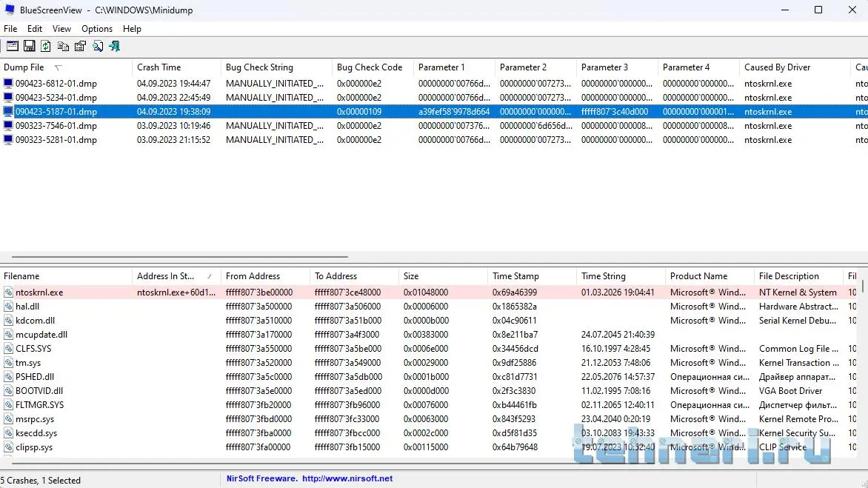Open Advanced Options toolbar icon

pyautogui.click(x=13, y=46)
